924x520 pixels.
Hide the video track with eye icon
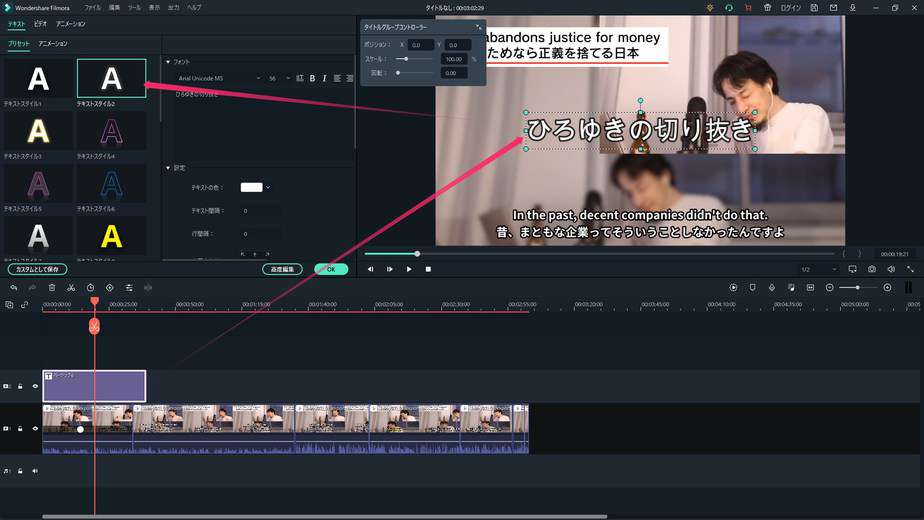tap(35, 429)
